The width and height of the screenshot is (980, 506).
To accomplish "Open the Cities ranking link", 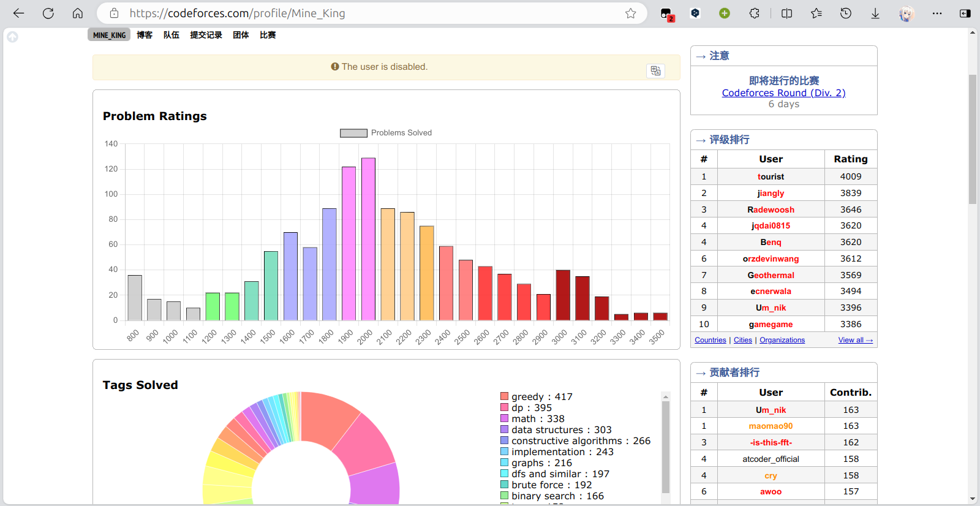I will pos(743,340).
